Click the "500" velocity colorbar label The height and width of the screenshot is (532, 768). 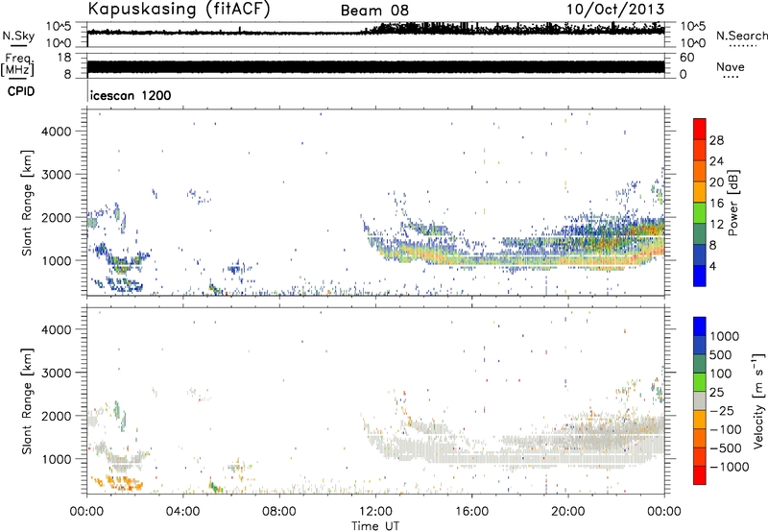coord(721,355)
